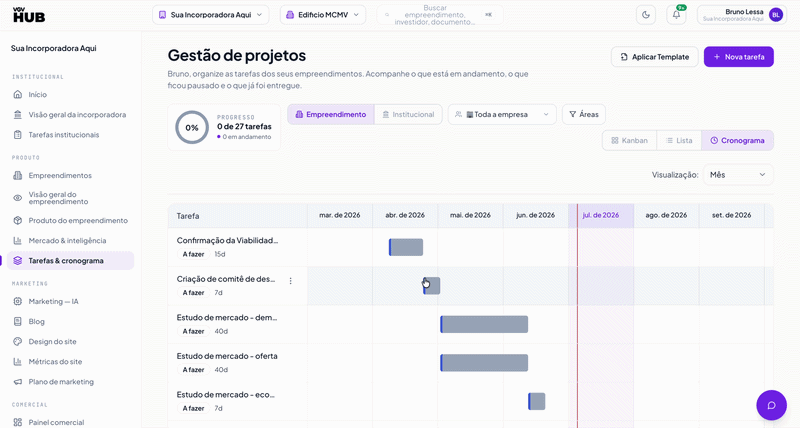Open Início in sidebar
This screenshot has width=800, height=428.
click(70, 94)
